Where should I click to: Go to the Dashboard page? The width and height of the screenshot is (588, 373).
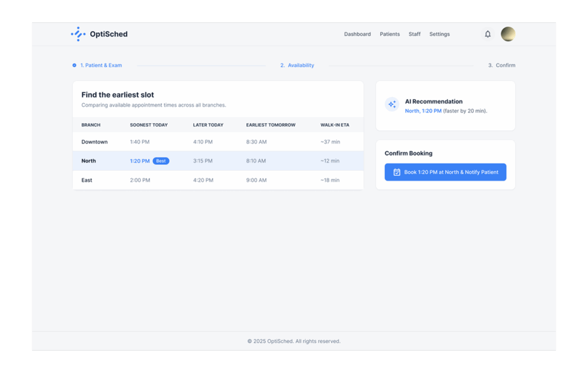click(x=357, y=34)
